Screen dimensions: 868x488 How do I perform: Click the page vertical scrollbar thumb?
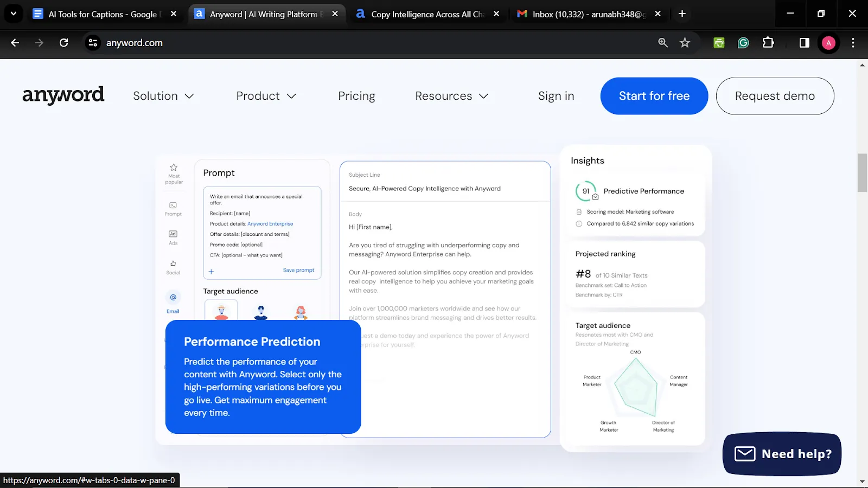coord(862,172)
